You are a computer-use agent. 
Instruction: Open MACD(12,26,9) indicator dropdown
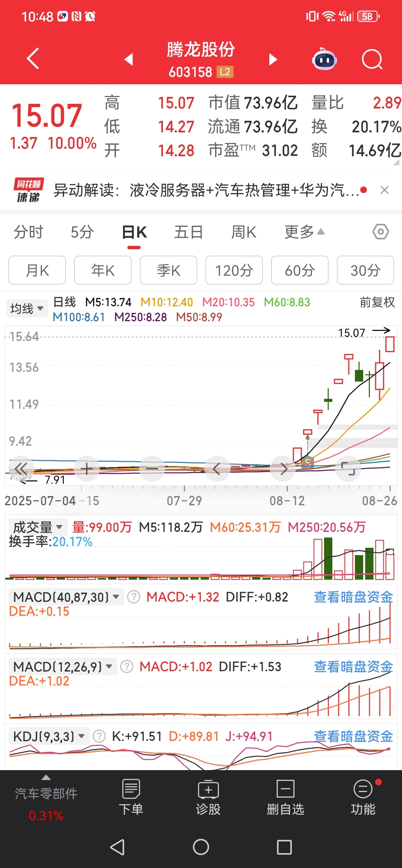pyautogui.click(x=63, y=667)
